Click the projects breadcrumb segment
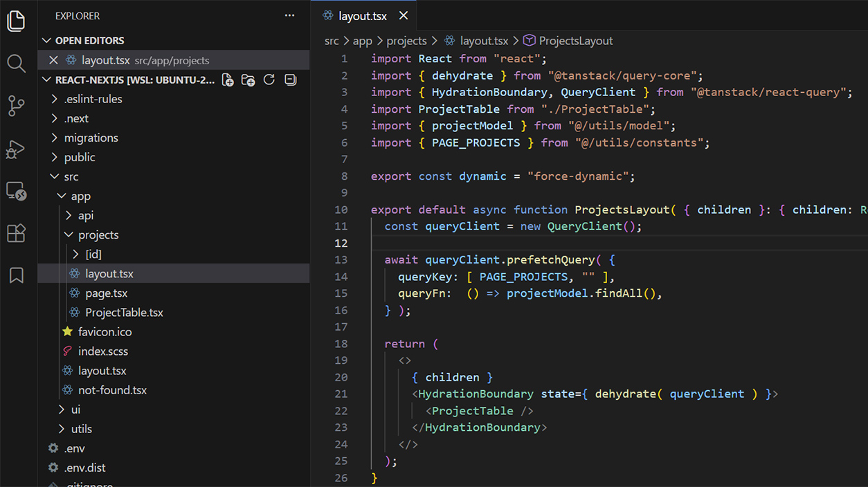Screen dimensions: 868x487 coord(407,41)
